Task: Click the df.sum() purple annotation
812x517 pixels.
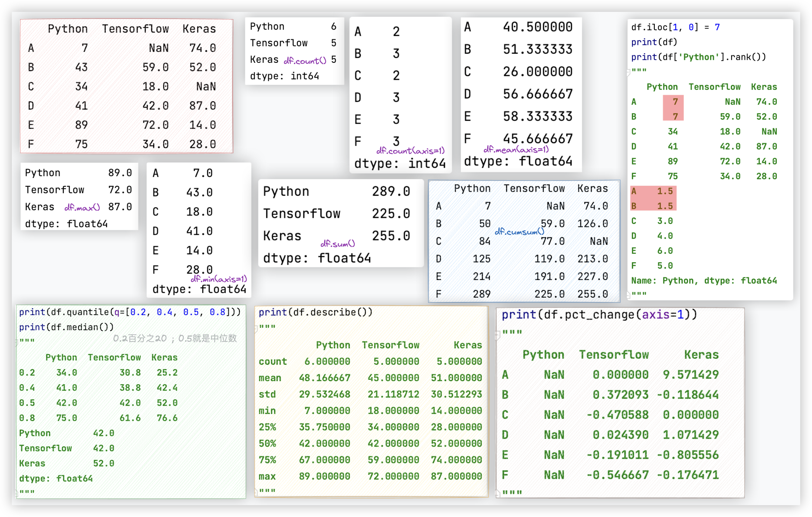Action: (x=338, y=243)
